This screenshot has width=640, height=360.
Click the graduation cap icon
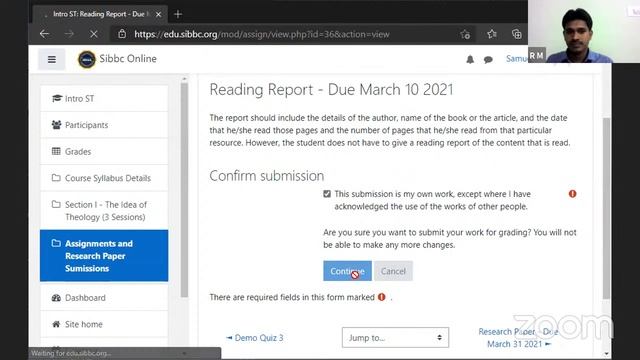(57, 98)
